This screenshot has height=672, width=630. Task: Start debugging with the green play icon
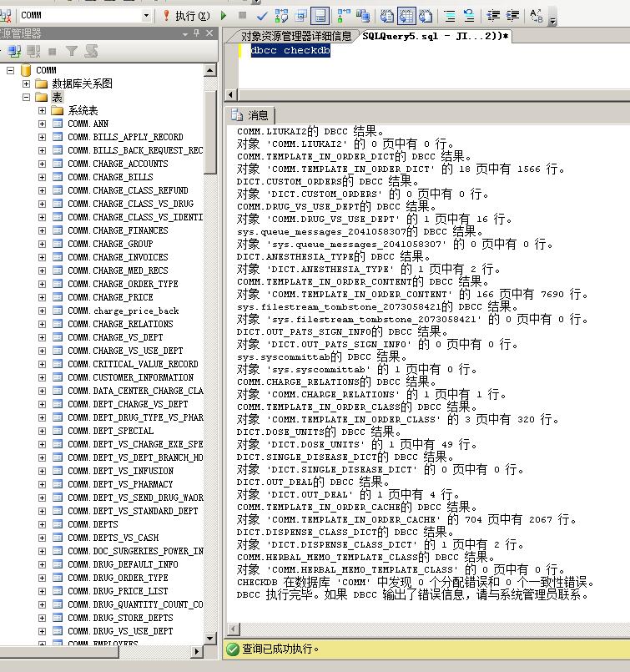tap(223, 16)
